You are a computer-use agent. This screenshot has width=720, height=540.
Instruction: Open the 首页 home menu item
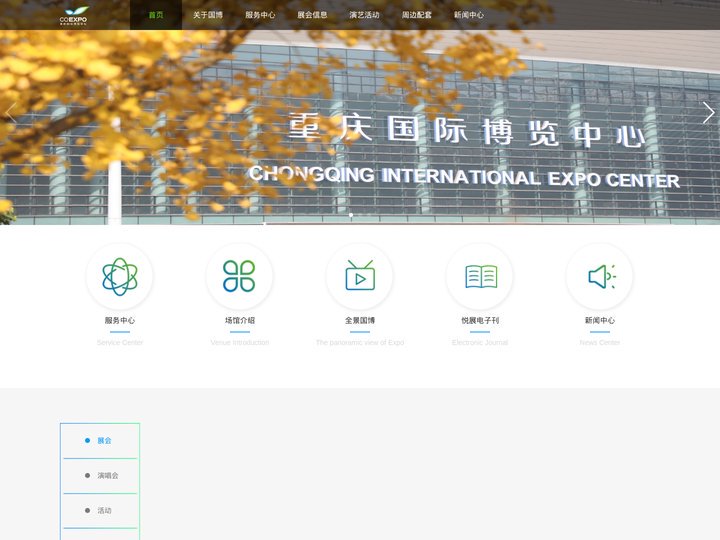click(x=156, y=15)
